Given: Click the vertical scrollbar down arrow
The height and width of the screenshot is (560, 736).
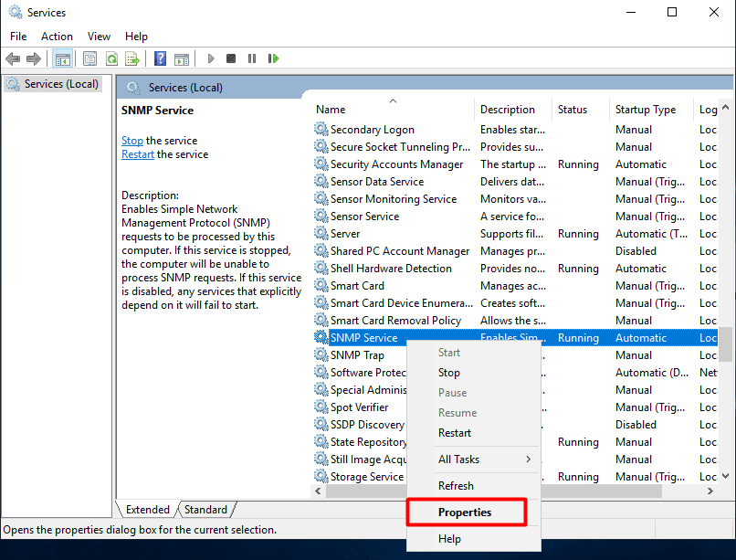Looking at the screenshot, I should [x=726, y=476].
